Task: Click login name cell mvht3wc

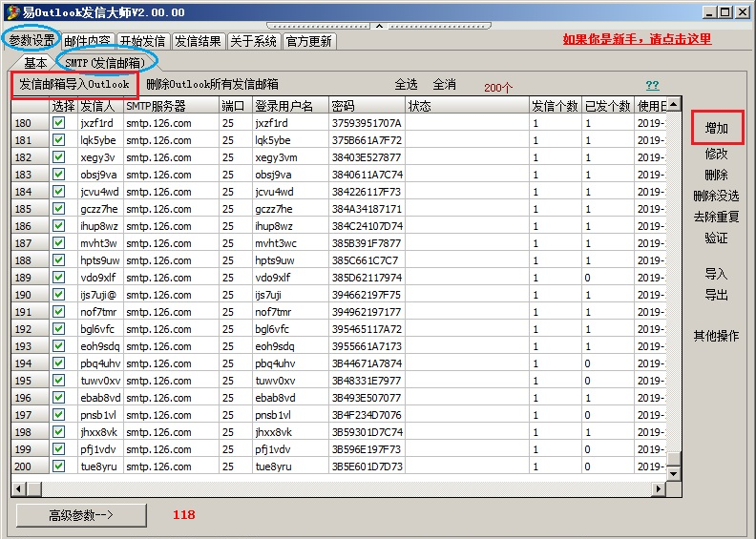Action: (291, 243)
